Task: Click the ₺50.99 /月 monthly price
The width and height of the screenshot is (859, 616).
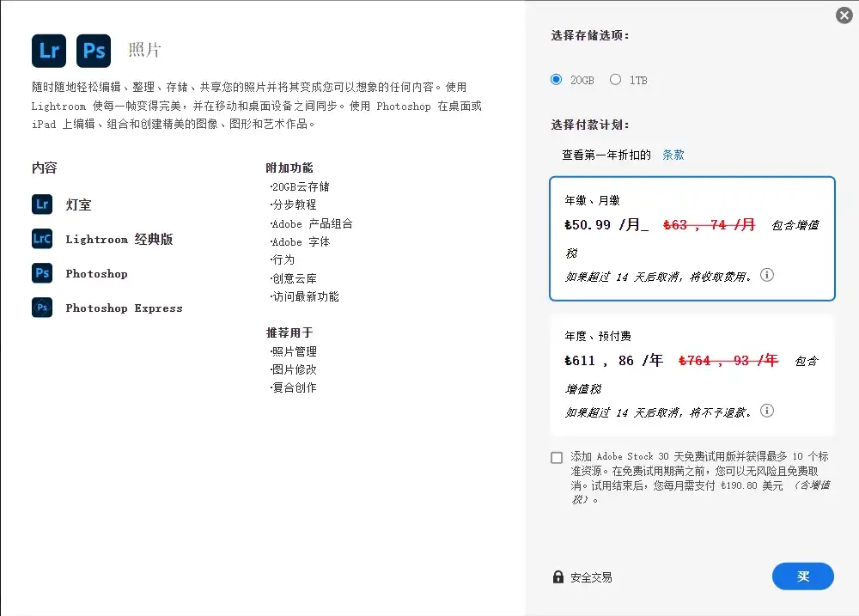Action: pos(606,225)
